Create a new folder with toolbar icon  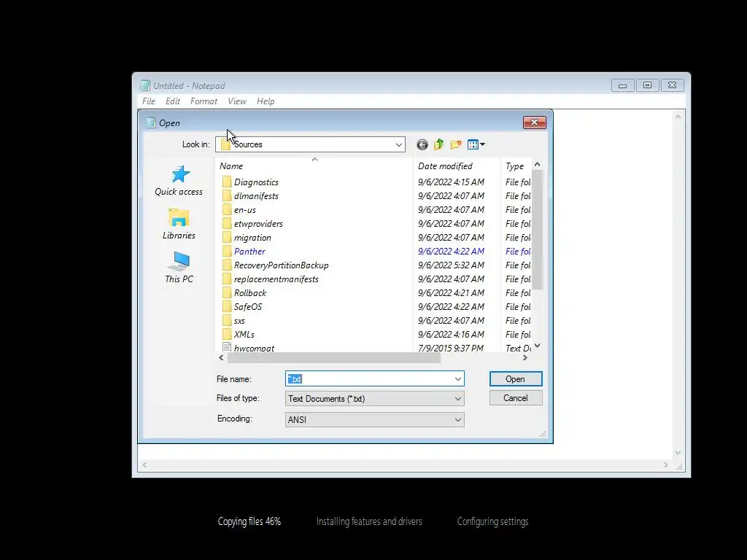coord(456,144)
